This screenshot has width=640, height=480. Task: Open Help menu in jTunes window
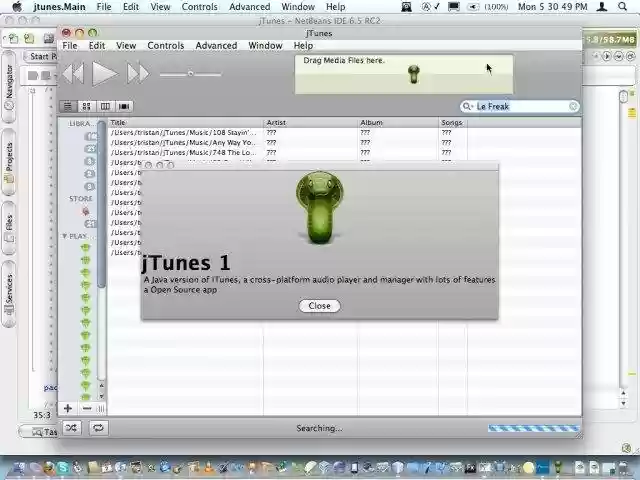pos(303,46)
